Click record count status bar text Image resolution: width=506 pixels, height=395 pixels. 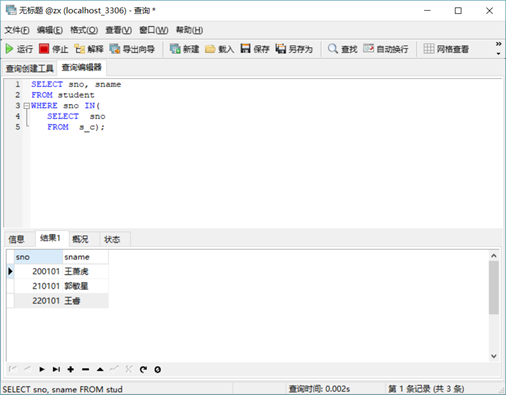pos(426,389)
